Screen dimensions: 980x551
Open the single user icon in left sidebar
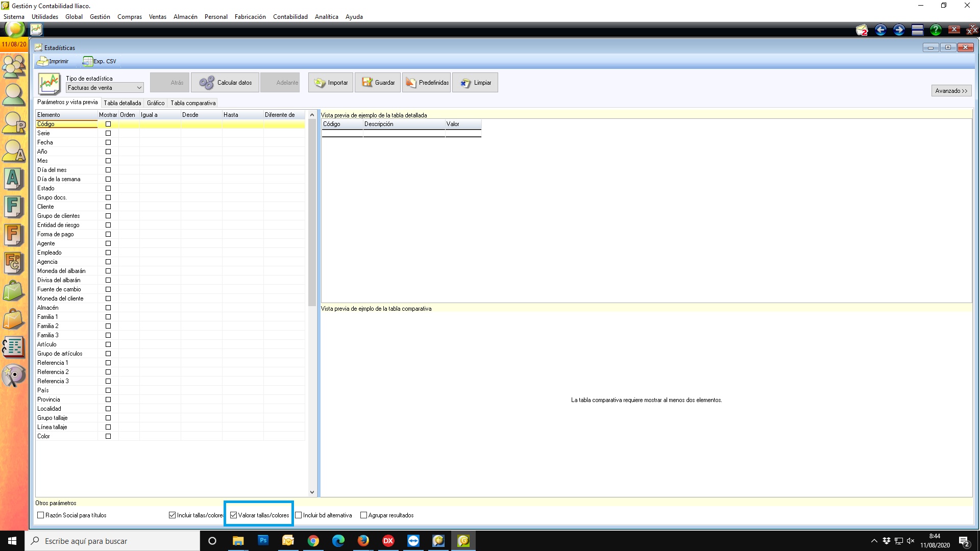click(14, 95)
